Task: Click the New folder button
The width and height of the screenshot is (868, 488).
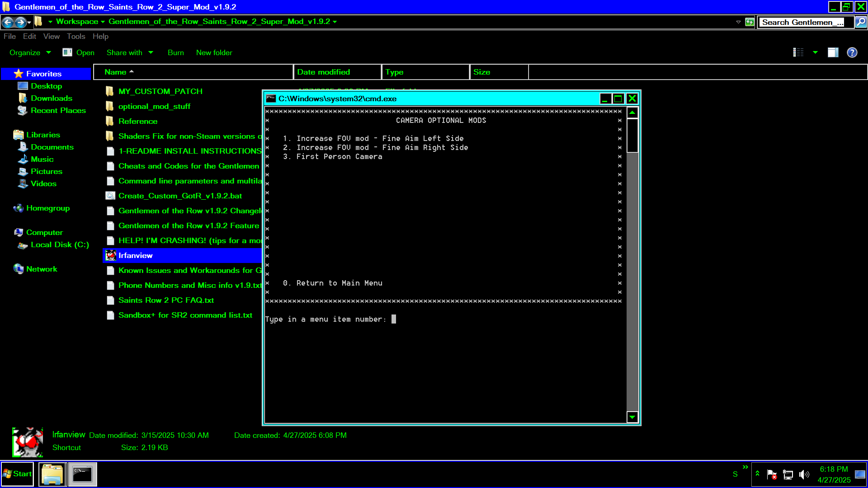Action: (214, 53)
